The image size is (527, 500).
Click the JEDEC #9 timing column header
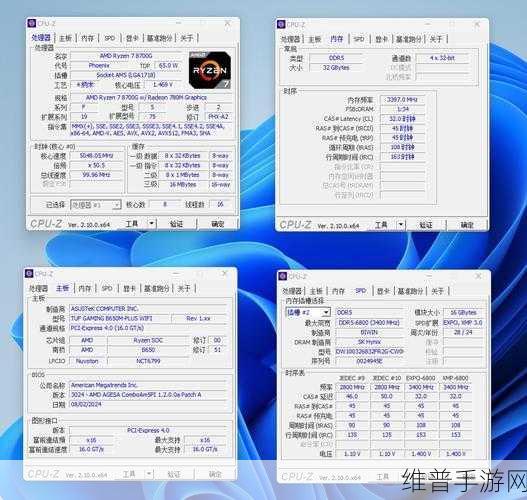(x=352, y=378)
